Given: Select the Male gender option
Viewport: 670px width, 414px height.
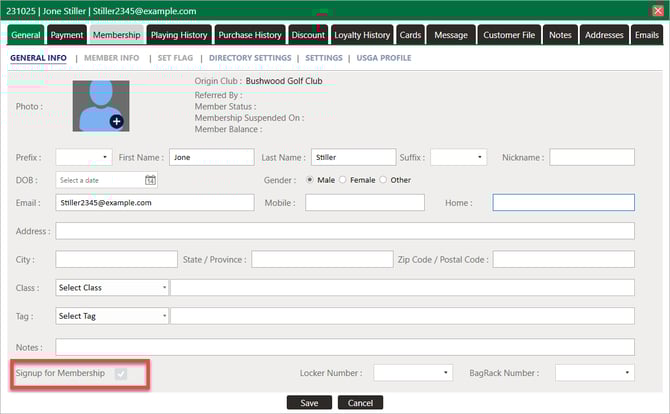Looking at the screenshot, I should 310,180.
